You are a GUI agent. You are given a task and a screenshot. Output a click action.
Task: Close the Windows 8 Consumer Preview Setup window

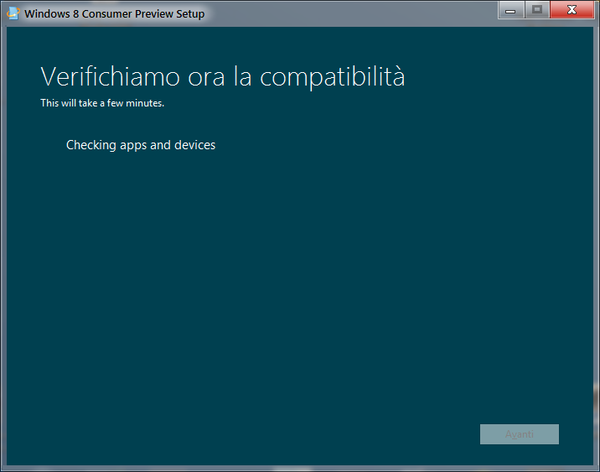(x=572, y=10)
